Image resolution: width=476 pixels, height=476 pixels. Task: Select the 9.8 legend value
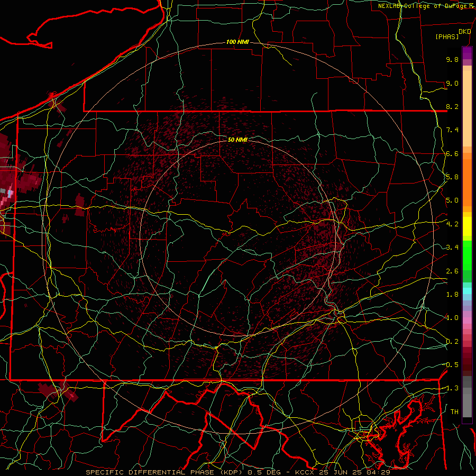pos(452,59)
